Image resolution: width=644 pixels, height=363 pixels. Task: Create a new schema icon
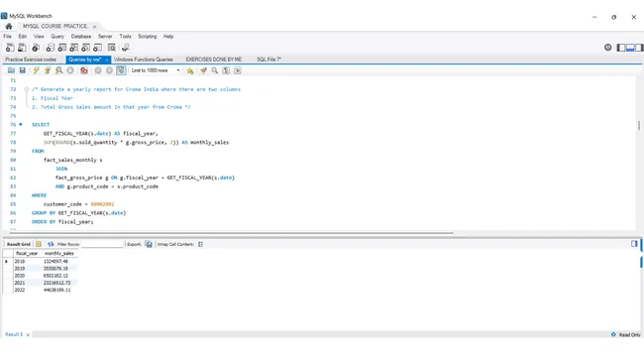(51, 48)
